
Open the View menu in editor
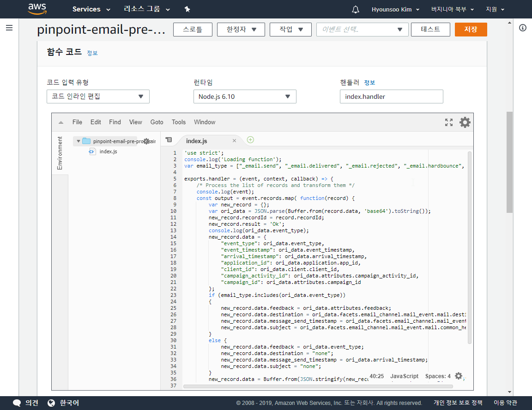click(x=136, y=122)
